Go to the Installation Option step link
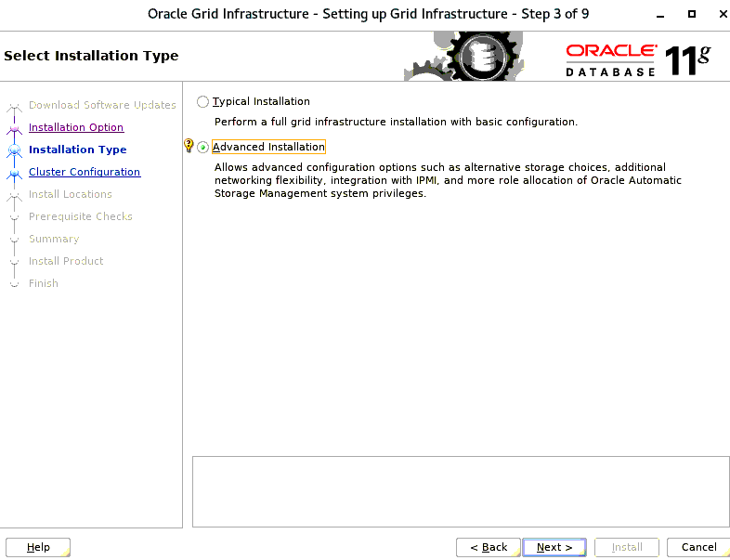This screenshot has width=730, height=560. [76, 128]
